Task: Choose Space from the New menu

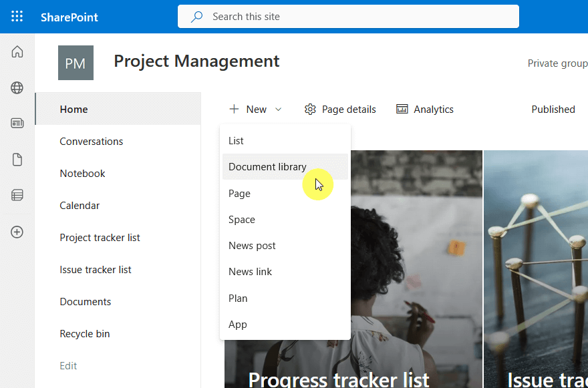Action: [x=285, y=219]
